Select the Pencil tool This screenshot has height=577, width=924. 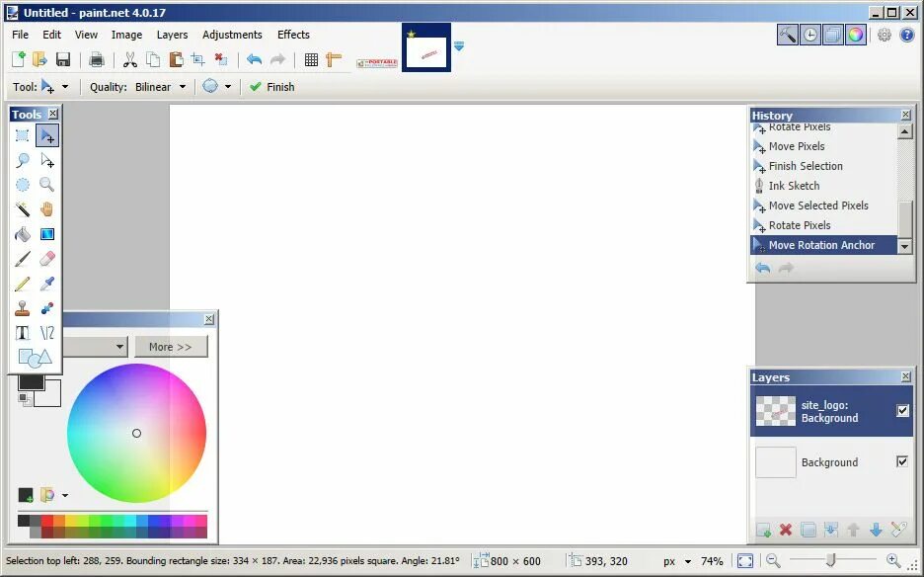click(23, 284)
